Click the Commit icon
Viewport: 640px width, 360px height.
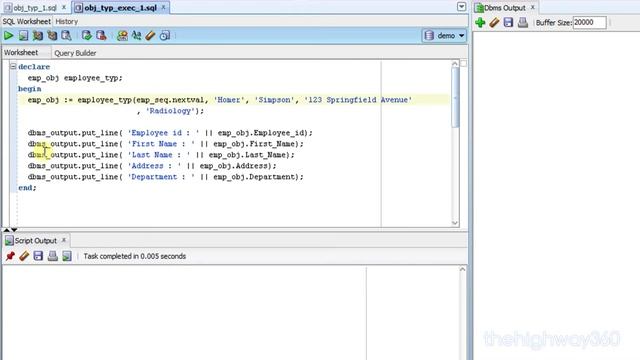pyautogui.click(x=87, y=36)
